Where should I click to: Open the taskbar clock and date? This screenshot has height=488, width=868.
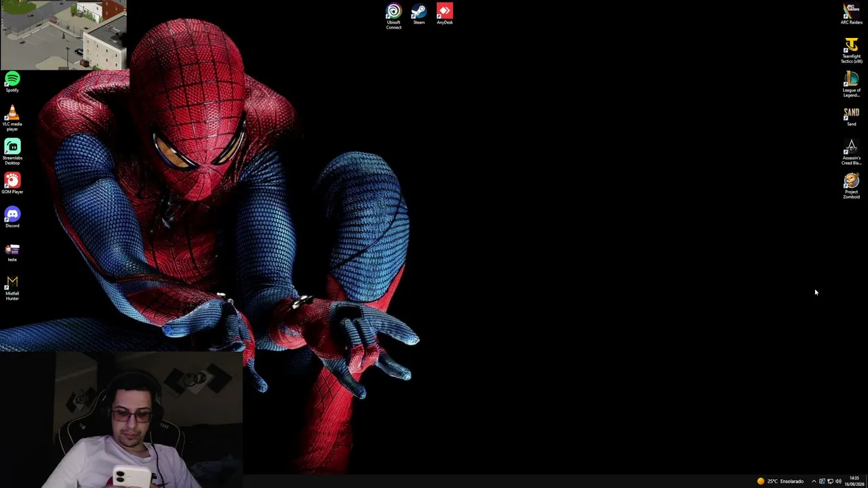point(854,481)
